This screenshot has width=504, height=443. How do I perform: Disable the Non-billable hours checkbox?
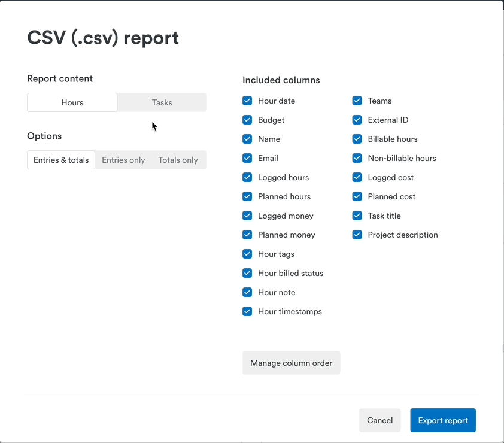(x=357, y=158)
